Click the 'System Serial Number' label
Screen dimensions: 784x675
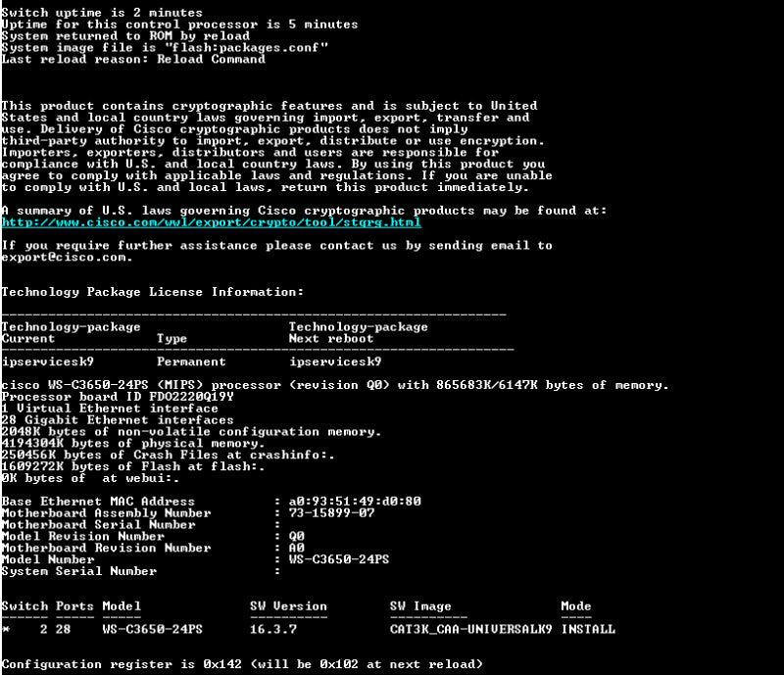[x=79, y=571]
